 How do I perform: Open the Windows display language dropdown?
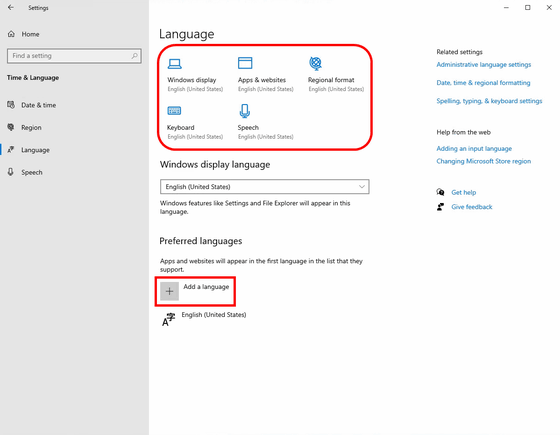(265, 187)
